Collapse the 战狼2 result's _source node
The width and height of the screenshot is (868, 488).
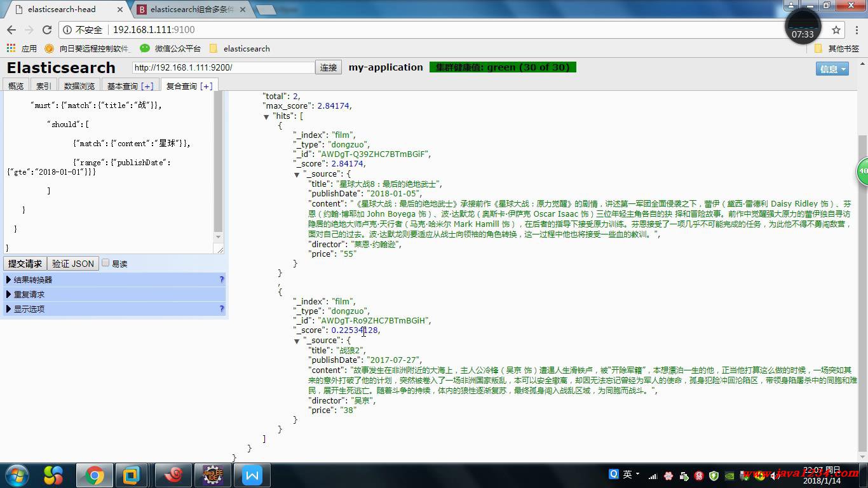(x=297, y=341)
